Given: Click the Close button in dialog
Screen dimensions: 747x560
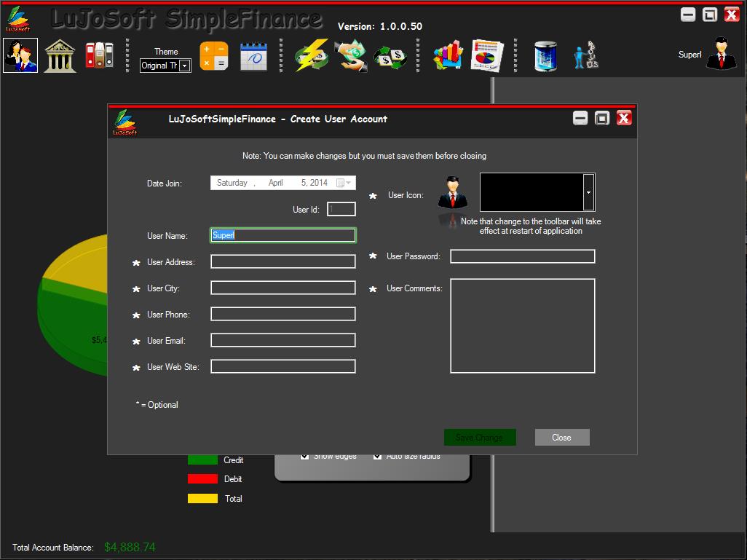Looking at the screenshot, I should 562,438.
